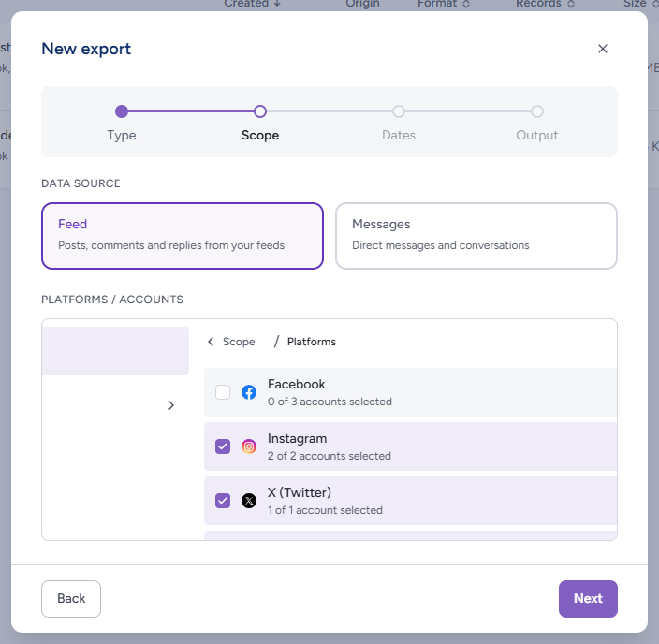Screen dimensions: 659x644
Task: Open the X row text '1 of 1 account selected'
Action: click(x=325, y=510)
